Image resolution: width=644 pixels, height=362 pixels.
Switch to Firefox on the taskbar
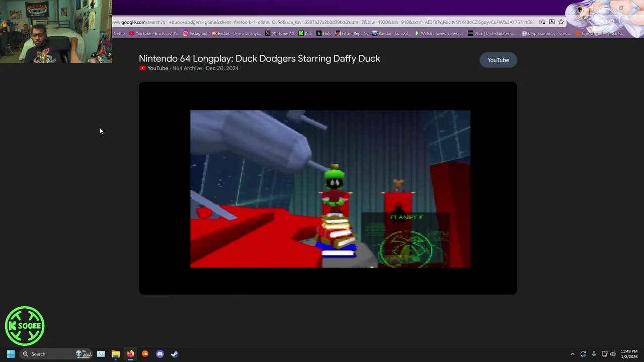point(130,354)
